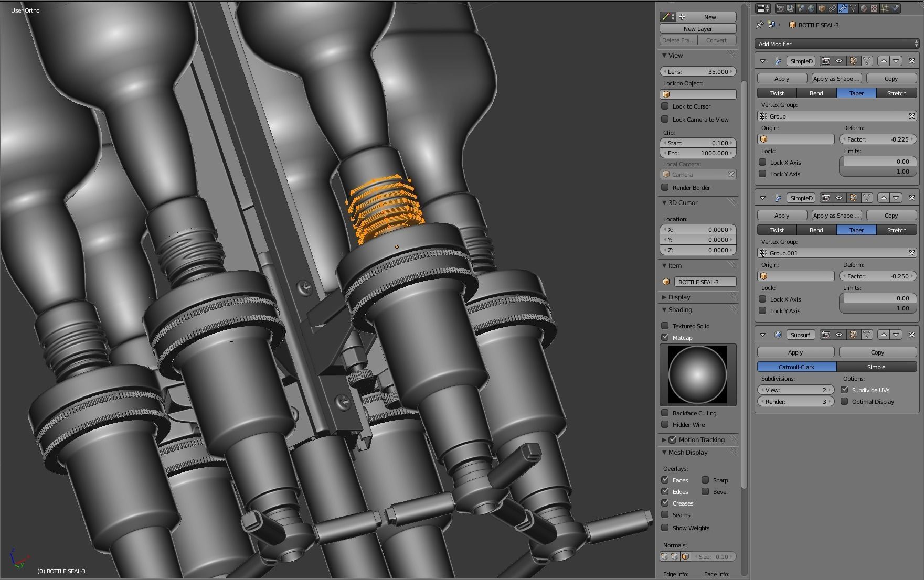Hide second SimpleDeform modifier in viewport
This screenshot has height=580, width=924.
tap(840, 198)
